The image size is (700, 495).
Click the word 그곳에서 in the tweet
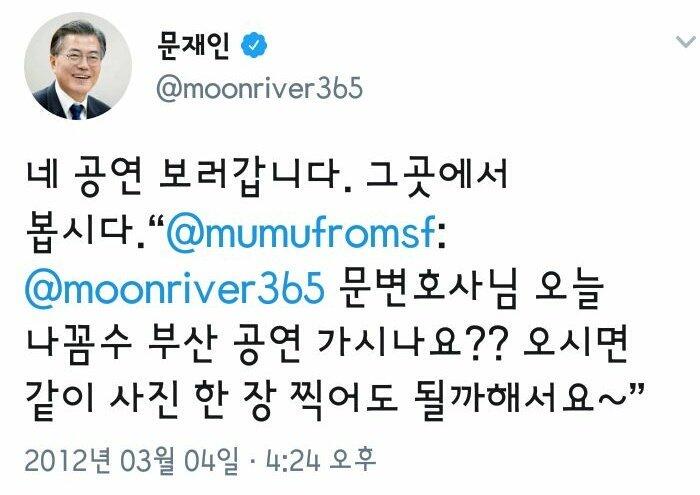[437, 175]
